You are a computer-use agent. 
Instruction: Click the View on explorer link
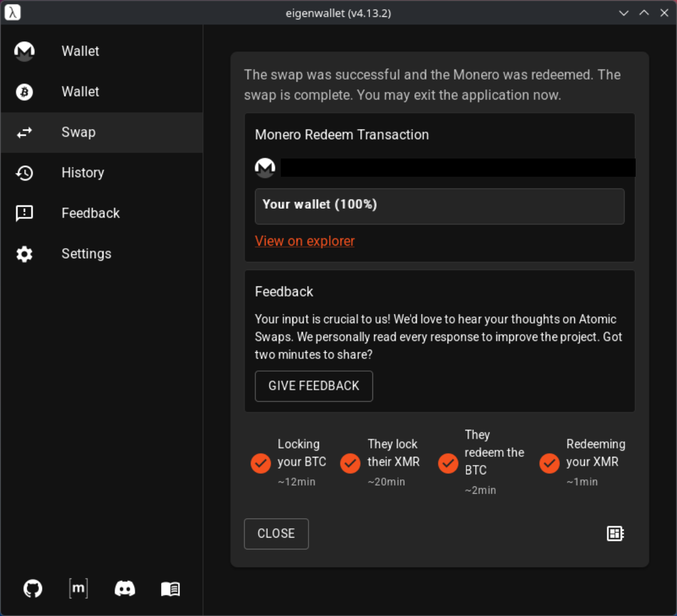point(305,241)
